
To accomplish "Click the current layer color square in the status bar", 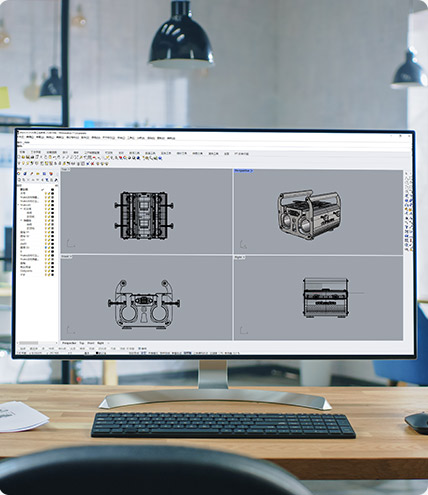I will [97, 353].
